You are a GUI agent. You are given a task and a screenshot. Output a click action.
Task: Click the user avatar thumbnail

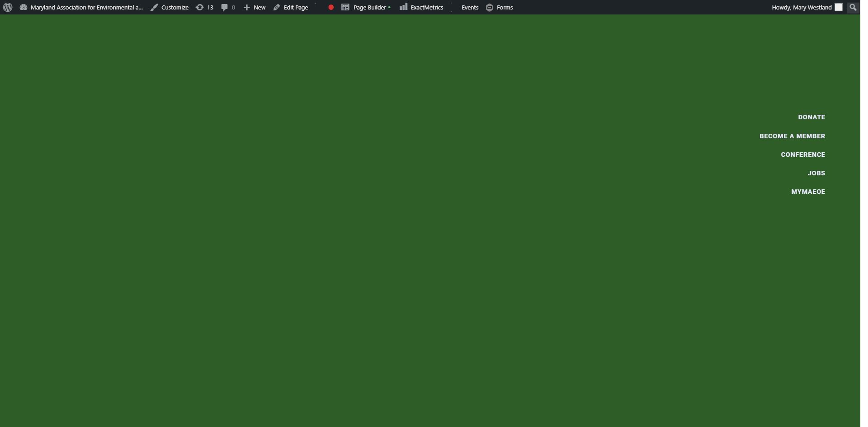click(x=839, y=7)
